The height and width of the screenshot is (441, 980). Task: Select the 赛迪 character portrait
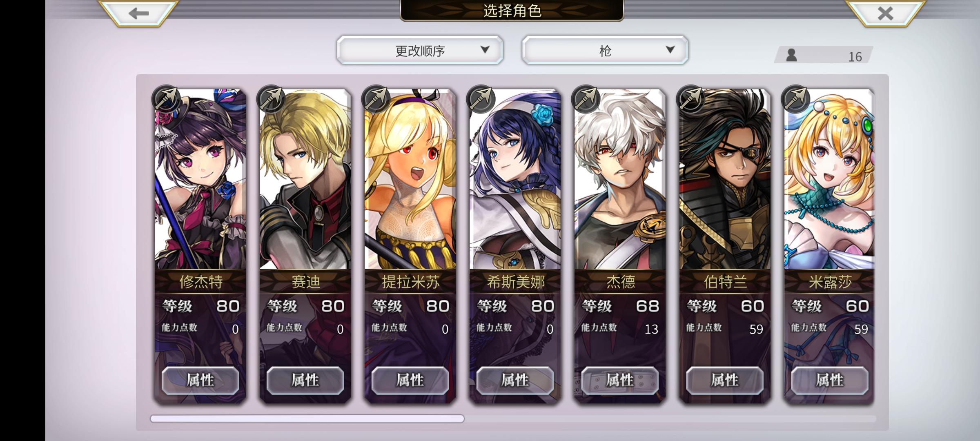coord(305,180)
